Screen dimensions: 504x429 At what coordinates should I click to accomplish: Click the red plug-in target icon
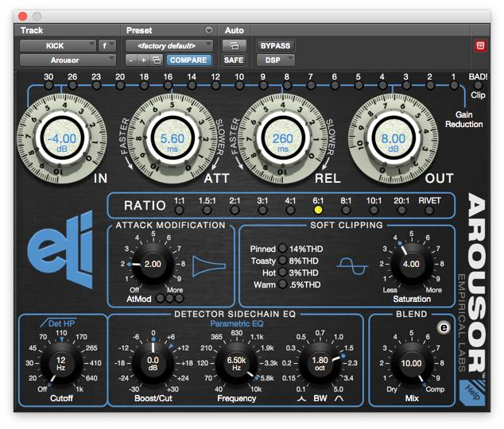coord(480,45)
